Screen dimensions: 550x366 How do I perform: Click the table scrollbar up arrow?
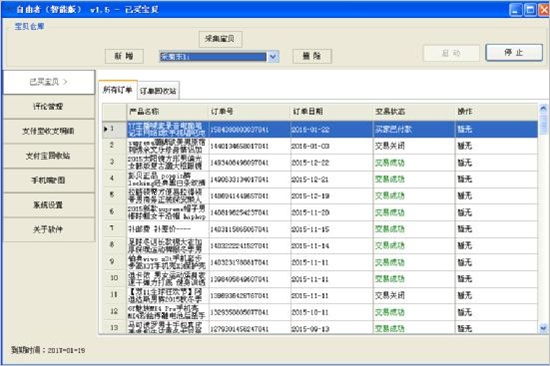click(x=543, y=108)
